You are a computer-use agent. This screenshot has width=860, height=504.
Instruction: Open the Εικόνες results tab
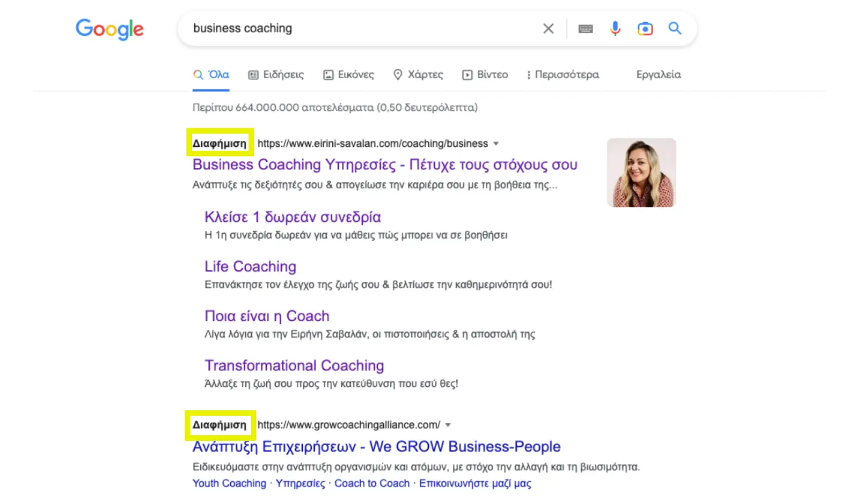coord(349,75)
